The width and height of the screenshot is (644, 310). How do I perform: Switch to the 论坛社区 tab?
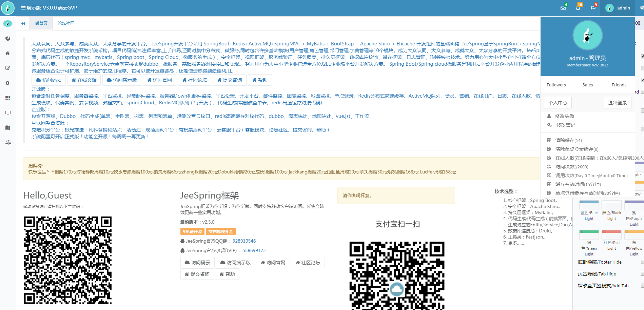[x=66, y=23]
